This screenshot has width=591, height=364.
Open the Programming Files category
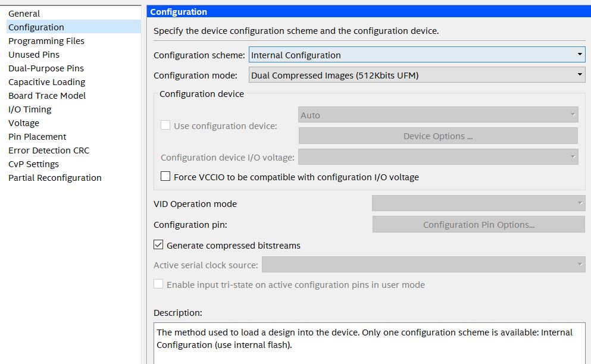coord(46,40)
